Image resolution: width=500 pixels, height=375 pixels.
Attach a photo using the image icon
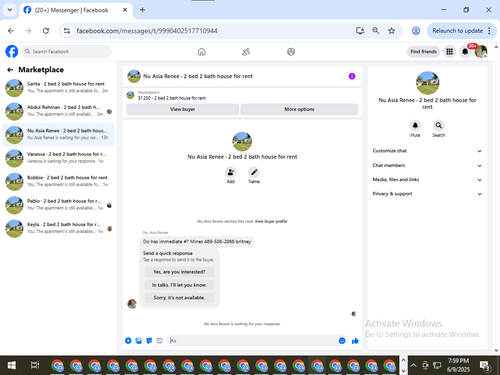point(139,341)
